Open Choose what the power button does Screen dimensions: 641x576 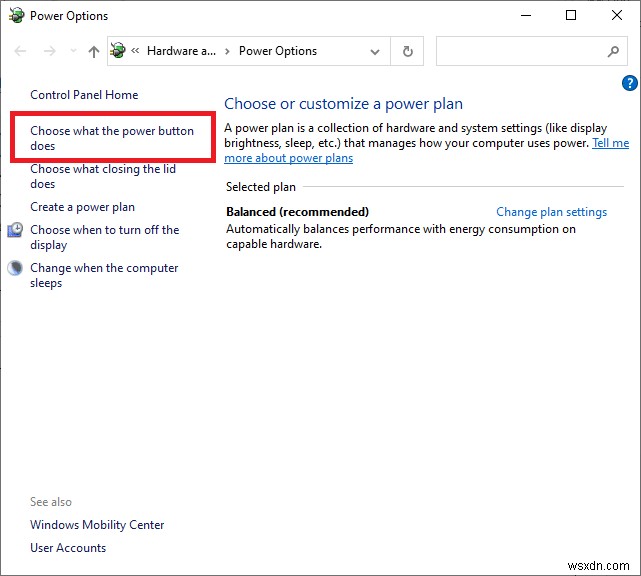(112, 138)
